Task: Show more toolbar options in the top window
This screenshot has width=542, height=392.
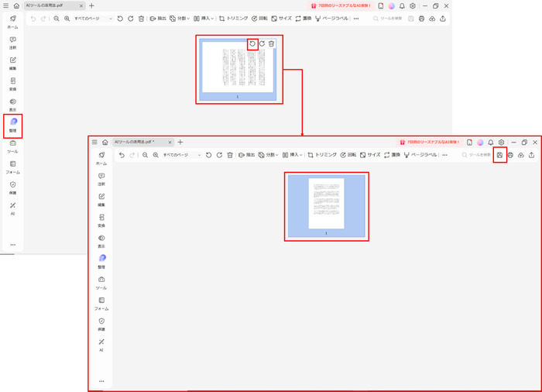Action: 356,19
